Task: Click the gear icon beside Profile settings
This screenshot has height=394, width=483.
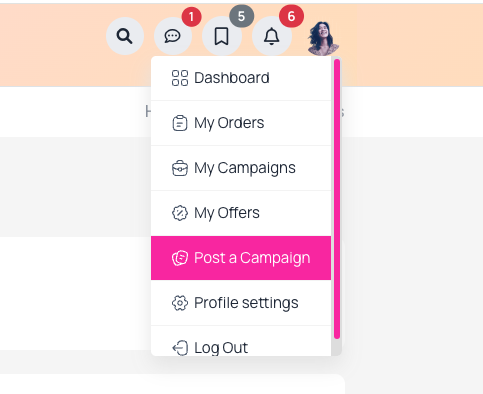Action: tap(180, 303)
